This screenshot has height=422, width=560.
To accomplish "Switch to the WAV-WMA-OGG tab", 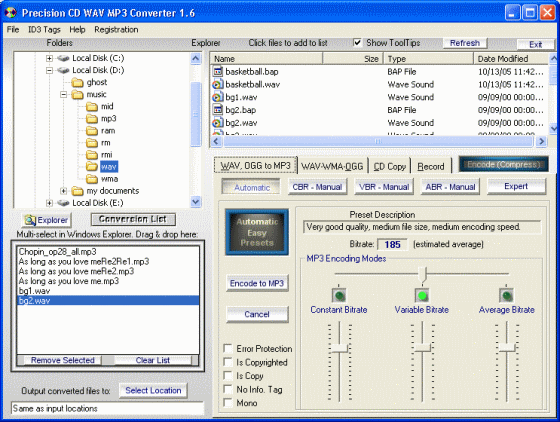I will click(x=332, y=166).
